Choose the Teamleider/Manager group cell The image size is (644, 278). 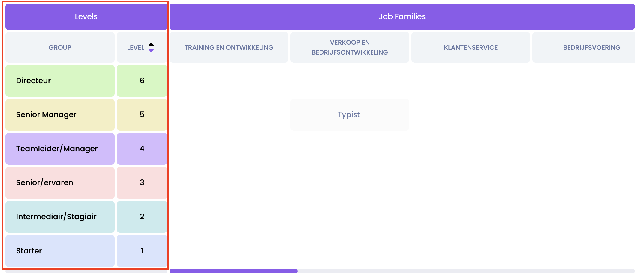60,149
